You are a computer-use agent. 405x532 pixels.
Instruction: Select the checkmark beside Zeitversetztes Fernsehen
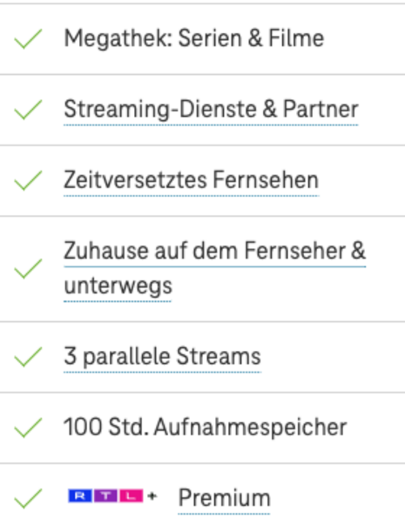28,180
